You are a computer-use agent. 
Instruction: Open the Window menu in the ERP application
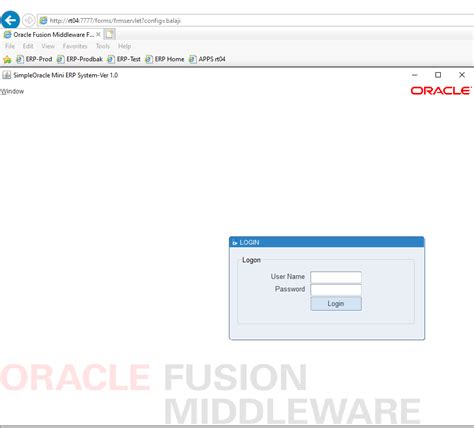(12, 91)
